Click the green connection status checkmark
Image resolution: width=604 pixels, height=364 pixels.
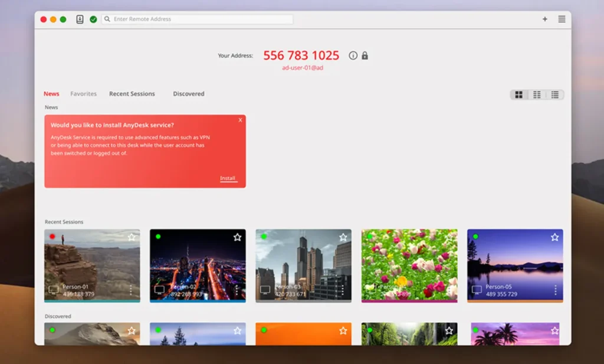click(93, 19)
